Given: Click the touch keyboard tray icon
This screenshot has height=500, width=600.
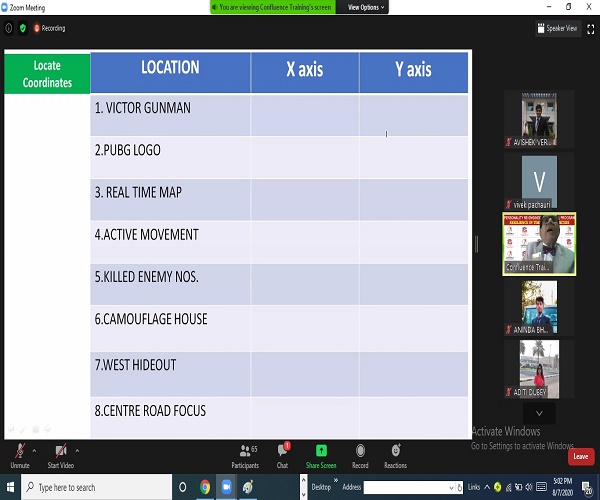Looking at the screenshot, I should [541, 487].
